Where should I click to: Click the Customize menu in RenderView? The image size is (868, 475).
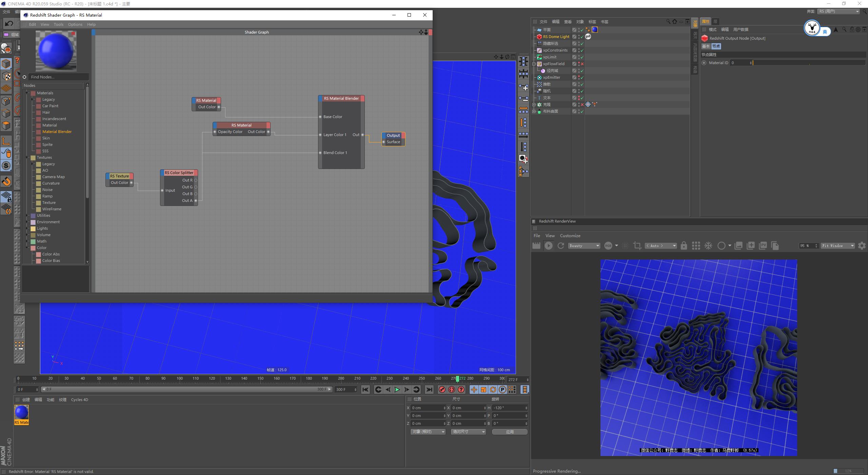point(570,235)
